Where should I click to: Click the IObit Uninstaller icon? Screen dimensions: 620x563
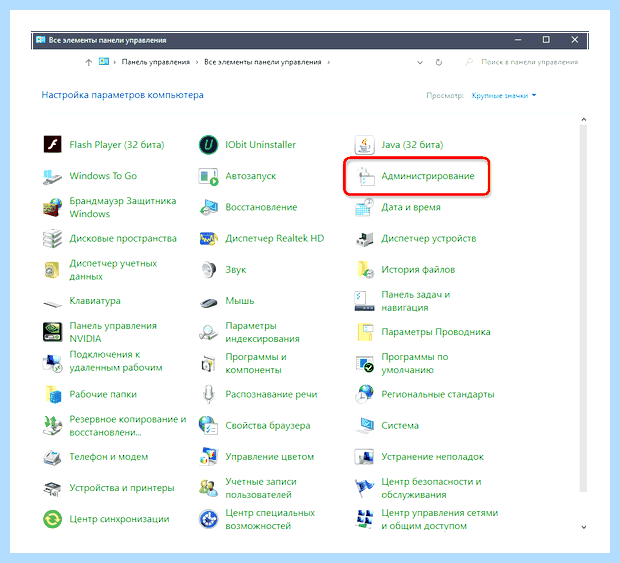tap(208, 145)
